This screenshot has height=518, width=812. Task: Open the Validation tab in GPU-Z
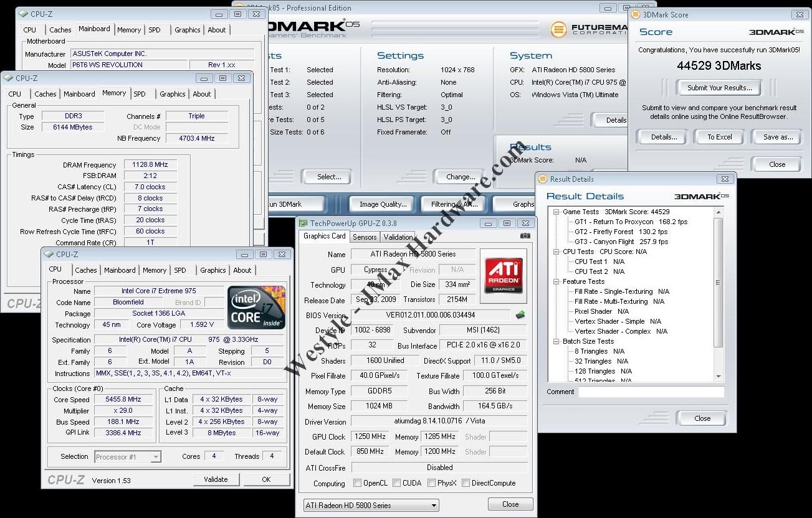[x=398, y=237]
